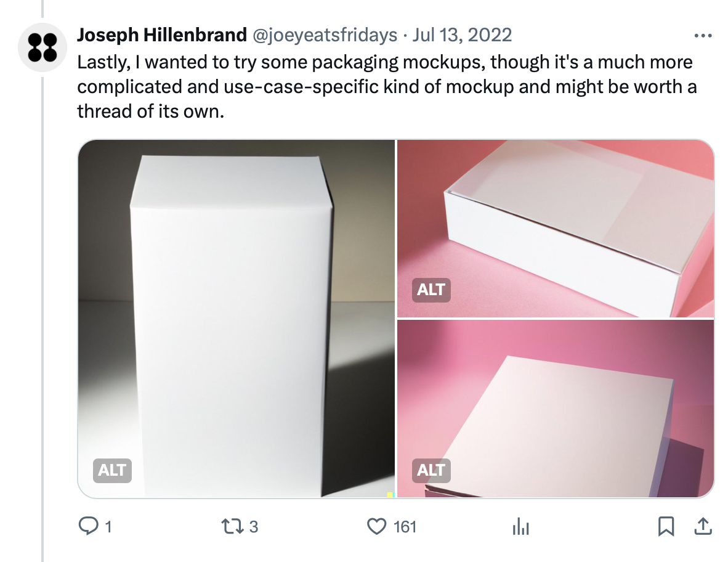
Task: Show ALT text for tall white box image
Action: (112, 470)
